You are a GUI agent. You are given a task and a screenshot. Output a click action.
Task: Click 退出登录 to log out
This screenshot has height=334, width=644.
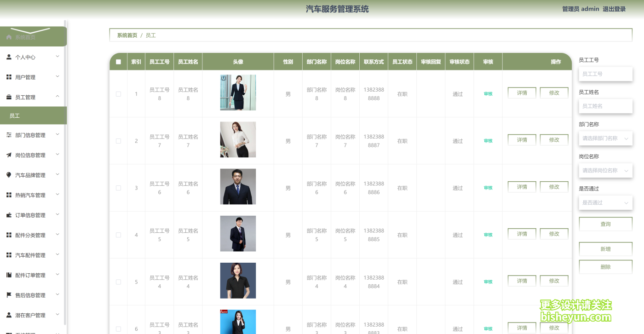pyautogui.click(x=614, y=9)
